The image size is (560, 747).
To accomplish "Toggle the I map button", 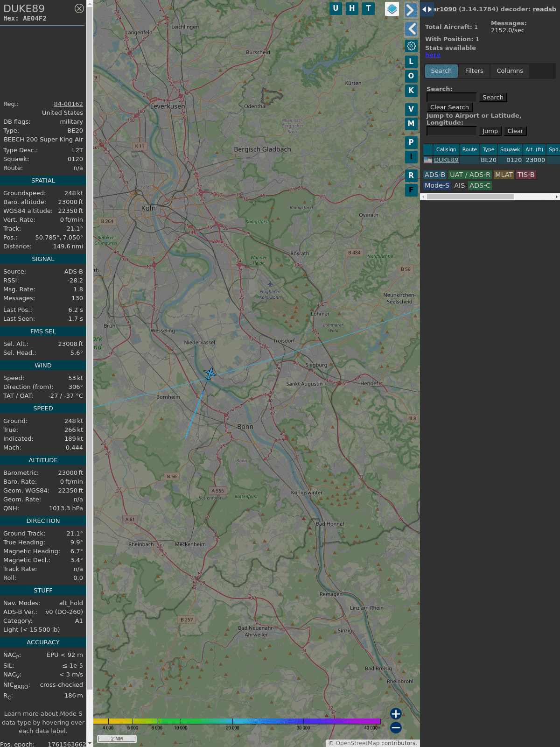I will (411, 156).
